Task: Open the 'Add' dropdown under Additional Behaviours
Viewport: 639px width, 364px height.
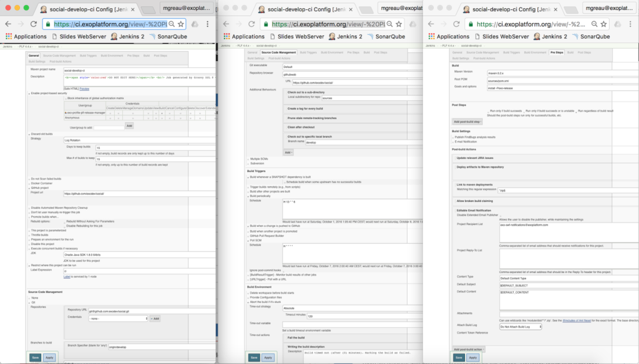Action: [x=288, y=152]
